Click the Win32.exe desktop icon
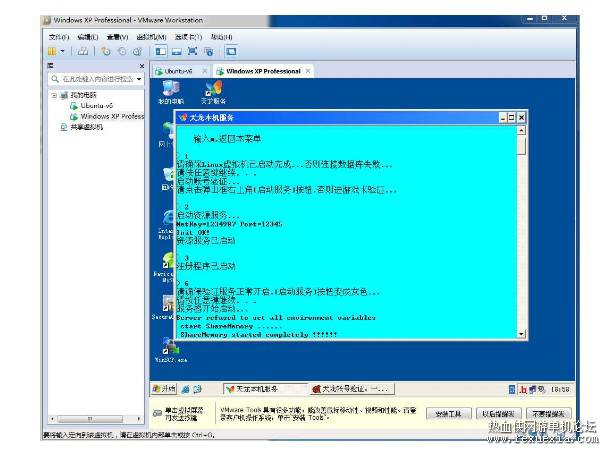The width and height of the screenshot is (607, 454). tap(171, 350)
